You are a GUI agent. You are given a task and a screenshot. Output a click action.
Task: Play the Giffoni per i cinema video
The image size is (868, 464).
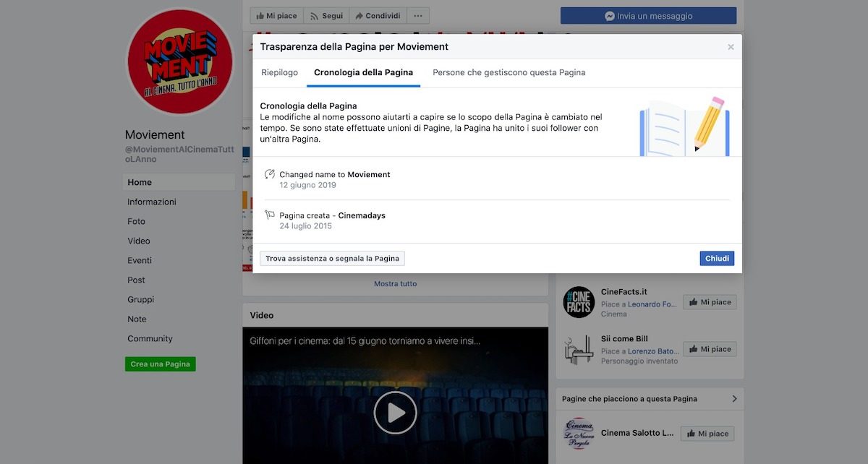click(395, 413)
